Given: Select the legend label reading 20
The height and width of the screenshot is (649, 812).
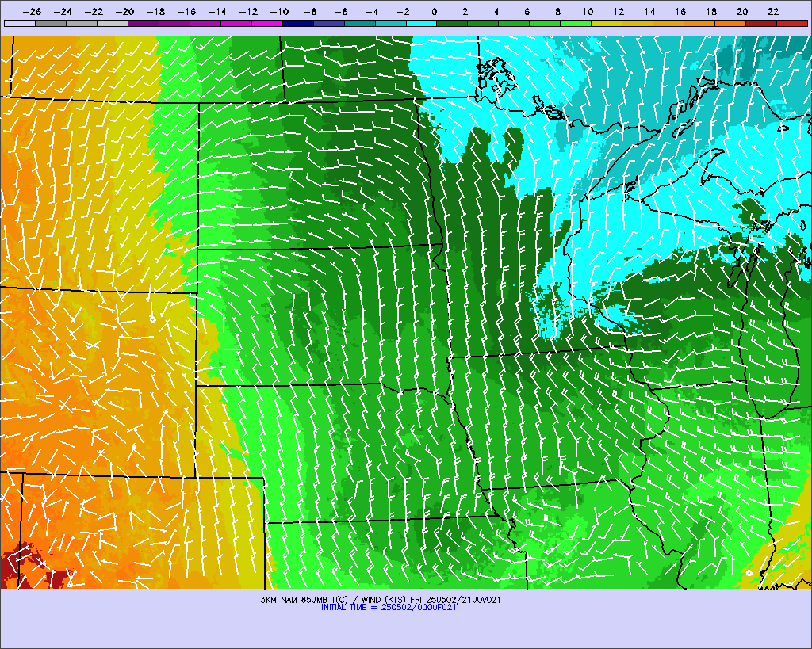Looking at the screenshot, I should pyautogui.click(x=742, y=12).
